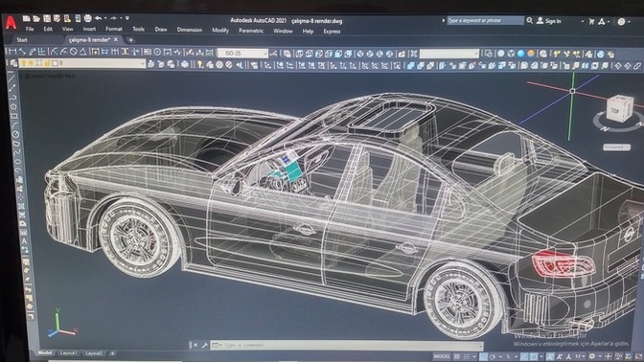Close the command line with X icon

point(195,345)
